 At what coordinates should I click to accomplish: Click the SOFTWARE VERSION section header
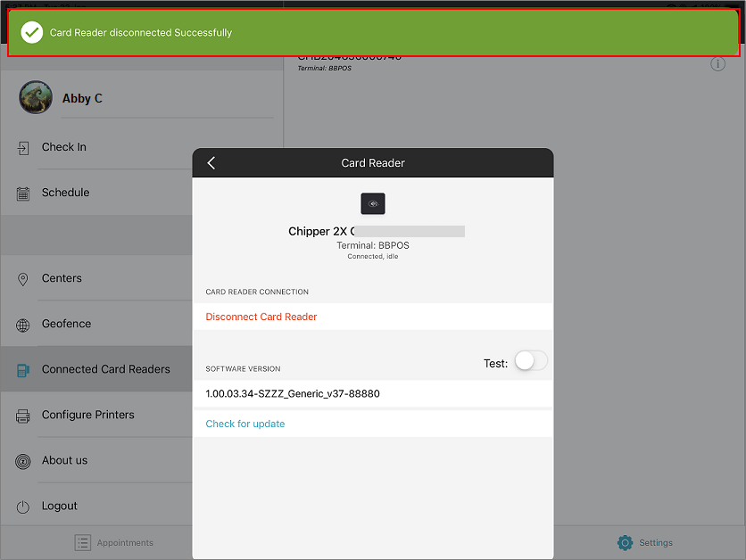coord(243,369)
